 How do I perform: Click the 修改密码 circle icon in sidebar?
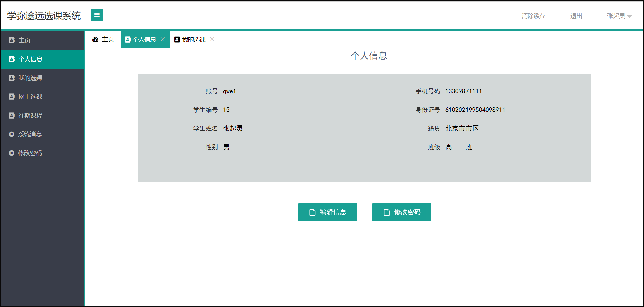click(x=12, y=153)
